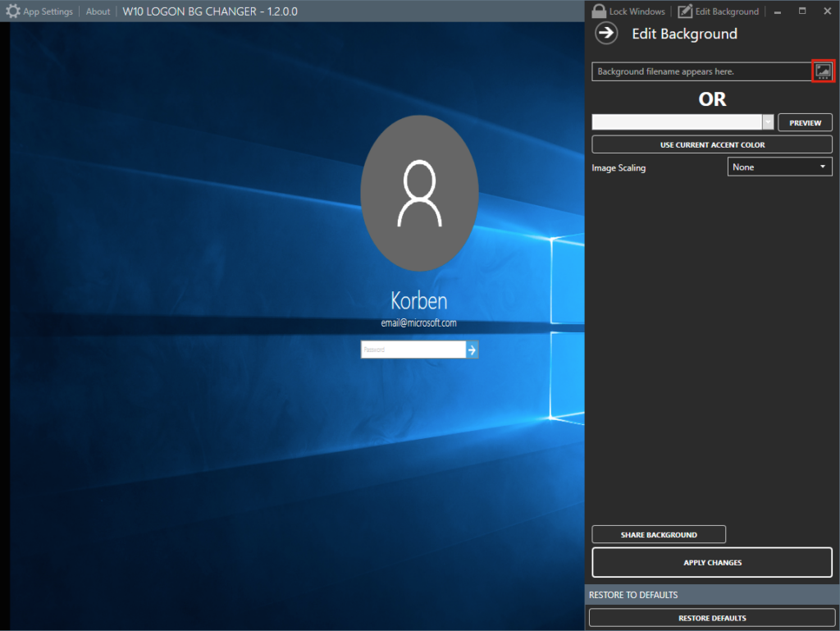Click the password submit arrow
This screenshot has height=631, width=840.
(472, 350)
